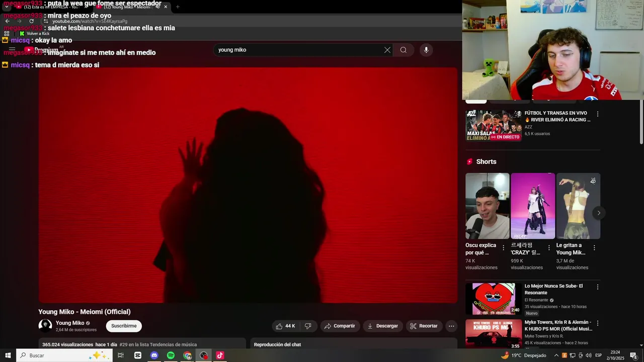This screenshot has height=362, width=644.
Task: Open TikTok from the taskbar
Action: (x=220, y=355)
